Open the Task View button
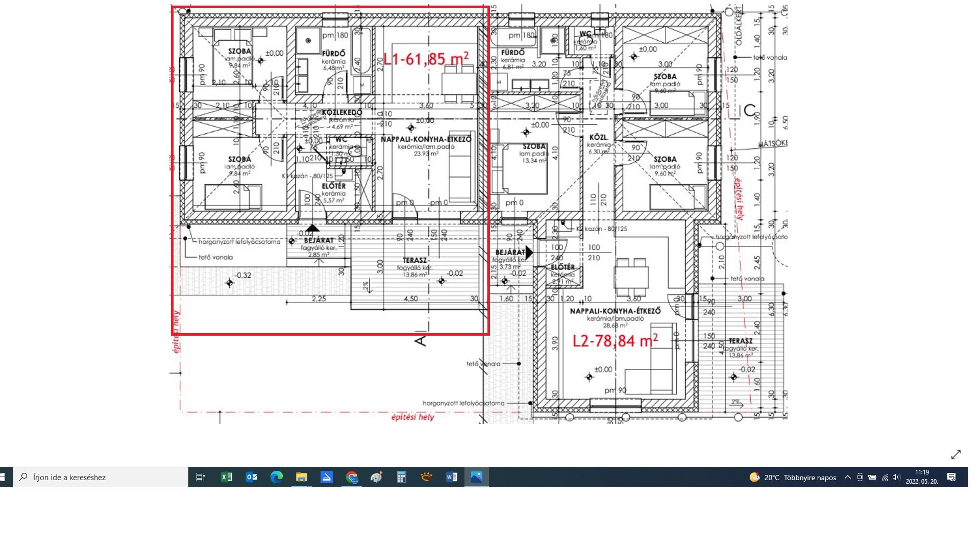980x551 pixels. click(x=201, y=477)
